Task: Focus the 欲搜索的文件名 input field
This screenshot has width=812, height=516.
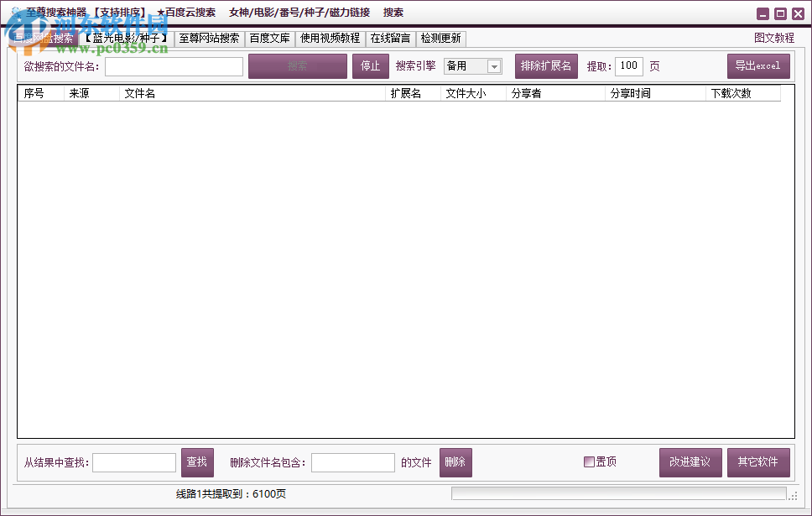Action: point(174,66)
